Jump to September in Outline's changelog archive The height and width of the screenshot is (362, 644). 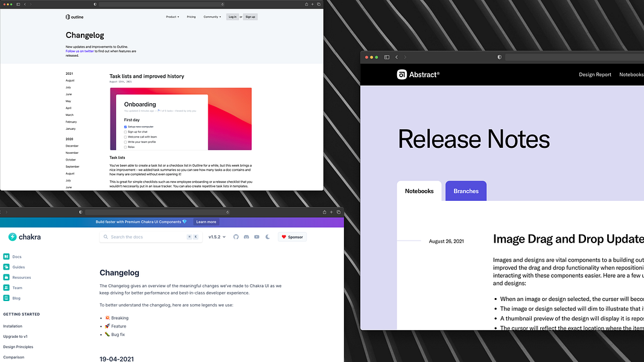click(x=72, y=167)
